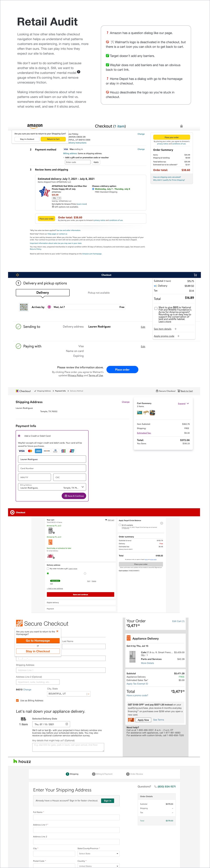Click the Discover card icon in Wayfair payment

(47, 451)
